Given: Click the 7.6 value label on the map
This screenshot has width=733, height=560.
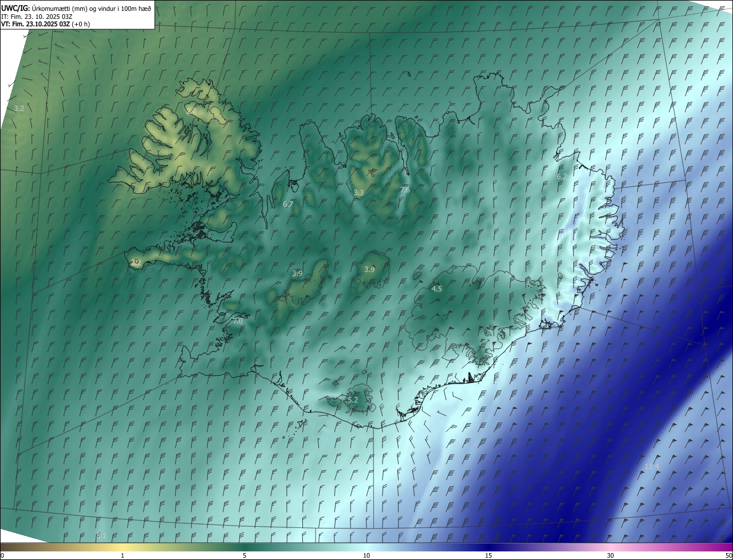Looking at the screenshot, I should click(405, 190).
